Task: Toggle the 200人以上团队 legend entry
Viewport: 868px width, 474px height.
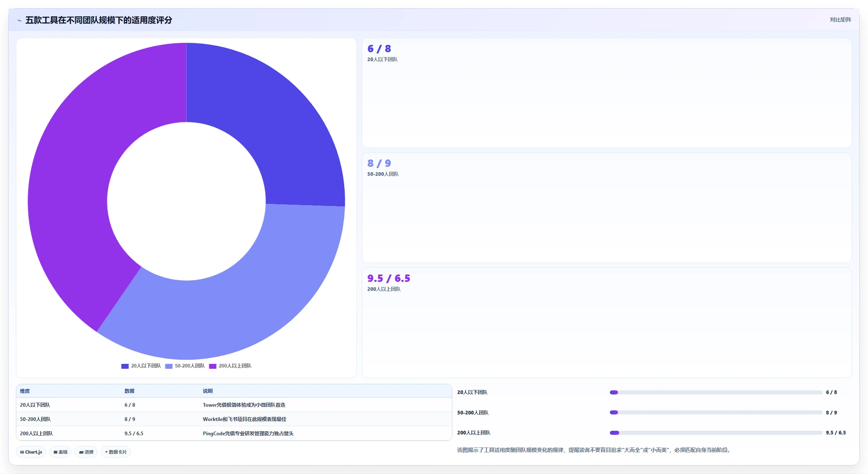Action: [230, 366]
